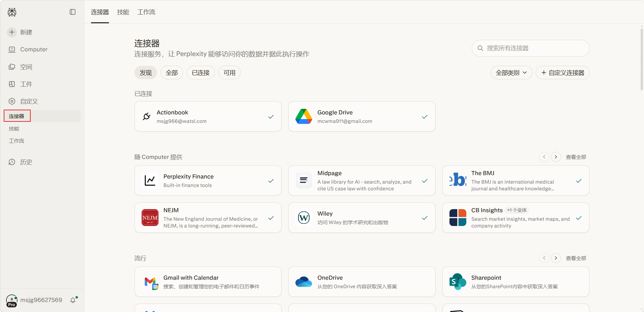
Task: Select the 已连接 filter pill
Action: 201,73
